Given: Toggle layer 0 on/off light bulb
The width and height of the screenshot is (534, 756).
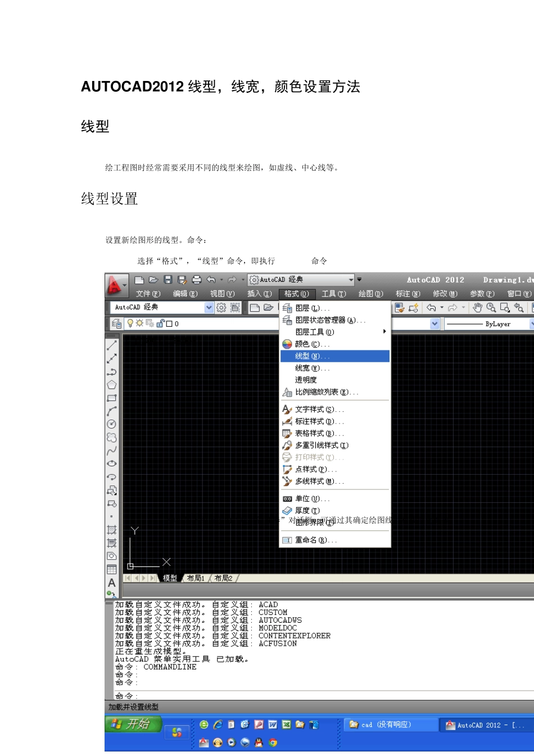Looking at the screenshot, I should 130,323.
